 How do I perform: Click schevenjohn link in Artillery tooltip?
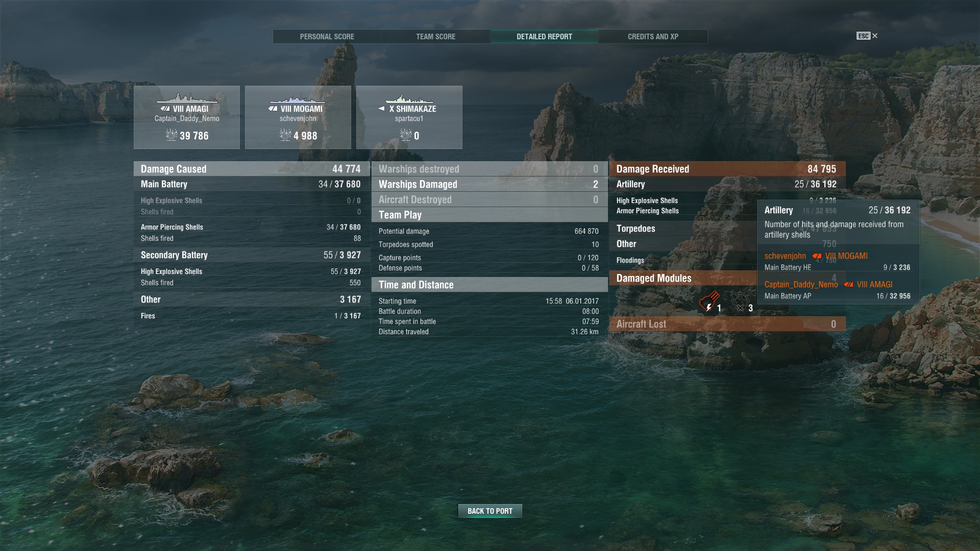785,256
